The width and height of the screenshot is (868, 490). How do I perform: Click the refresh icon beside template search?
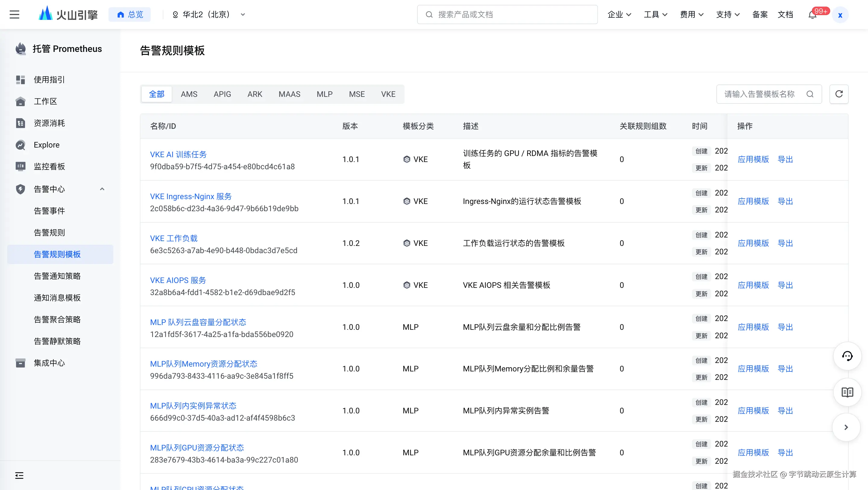(x=839, y=94)
